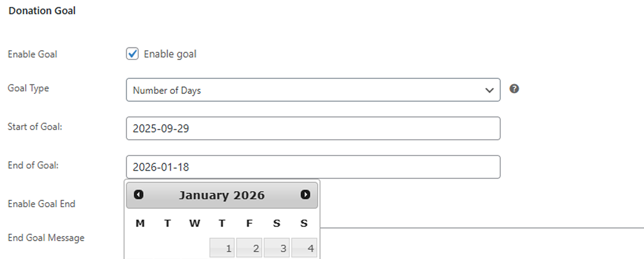Click the "Start of Goal:" label
The image size is (644, 259).
35,127
